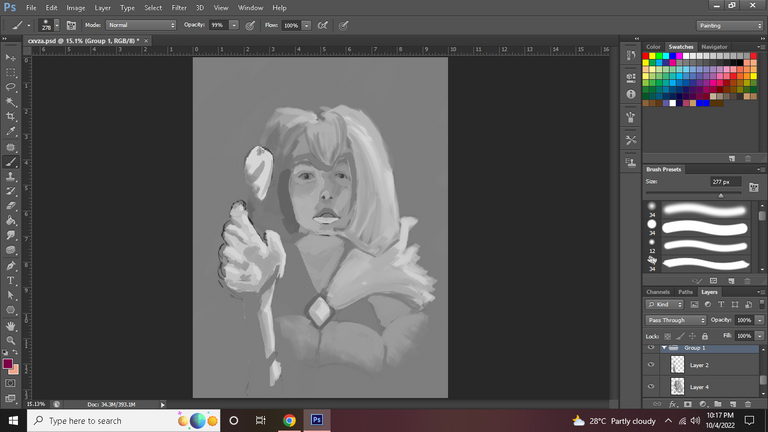Toggle lock position
This screenshot has width=768, height=432.
click(692, 336)
